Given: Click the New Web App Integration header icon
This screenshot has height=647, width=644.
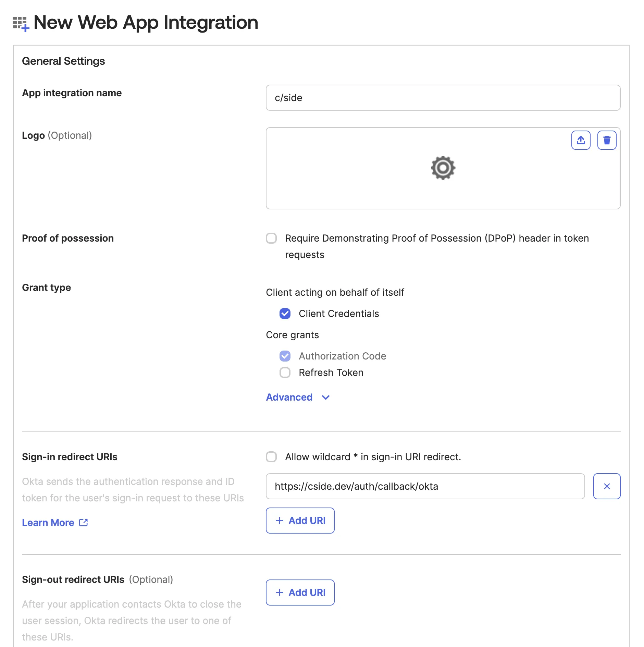Looking at the screenshot, I should 21,23.
